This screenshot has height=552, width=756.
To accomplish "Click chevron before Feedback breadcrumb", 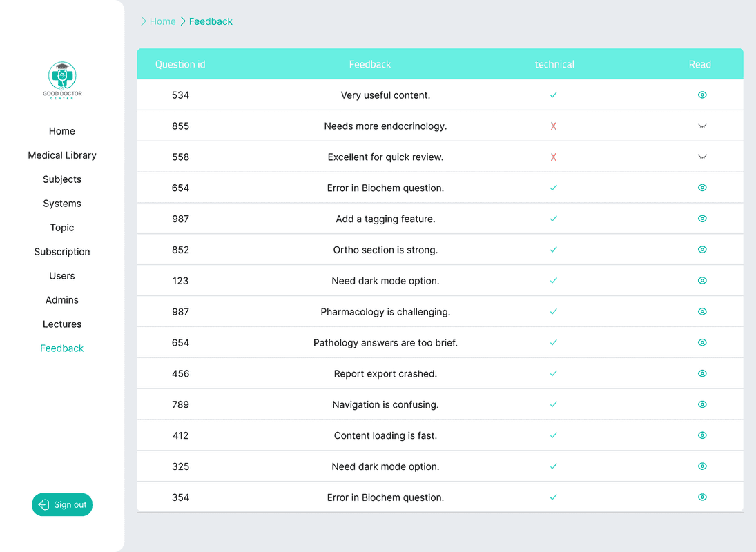I will (x=183, y=21).
